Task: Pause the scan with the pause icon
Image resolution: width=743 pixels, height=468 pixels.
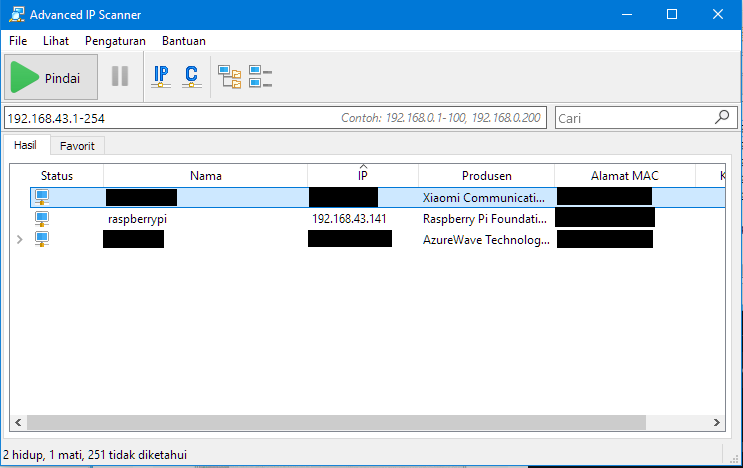Action: (120, 76)
